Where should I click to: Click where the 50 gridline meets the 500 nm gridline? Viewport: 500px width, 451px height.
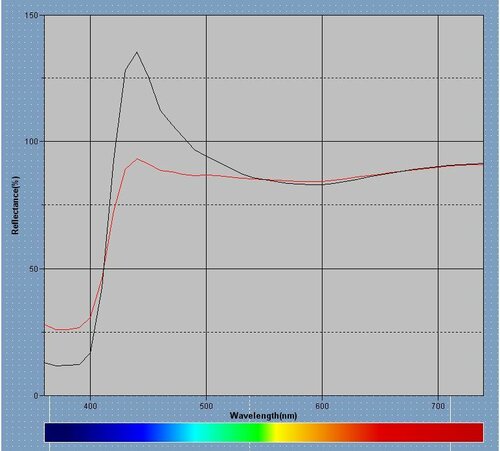tap(206, 269)
